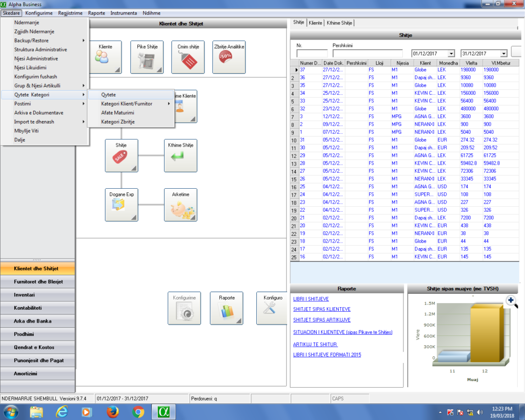Open the Shitje sale tag icon

tap(122, 155)
